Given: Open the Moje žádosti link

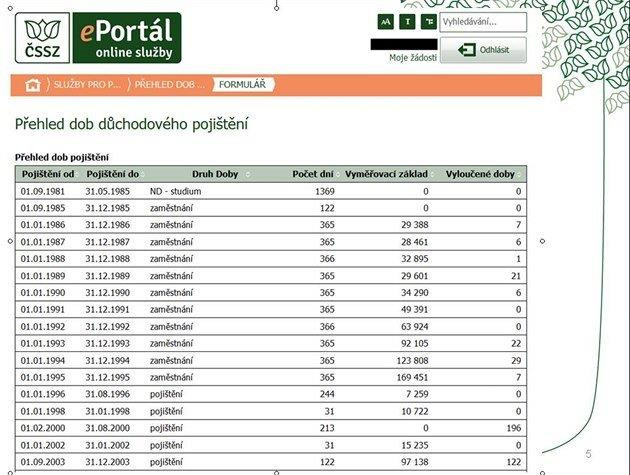Looking at the screenshot, I should pos(412,58).
